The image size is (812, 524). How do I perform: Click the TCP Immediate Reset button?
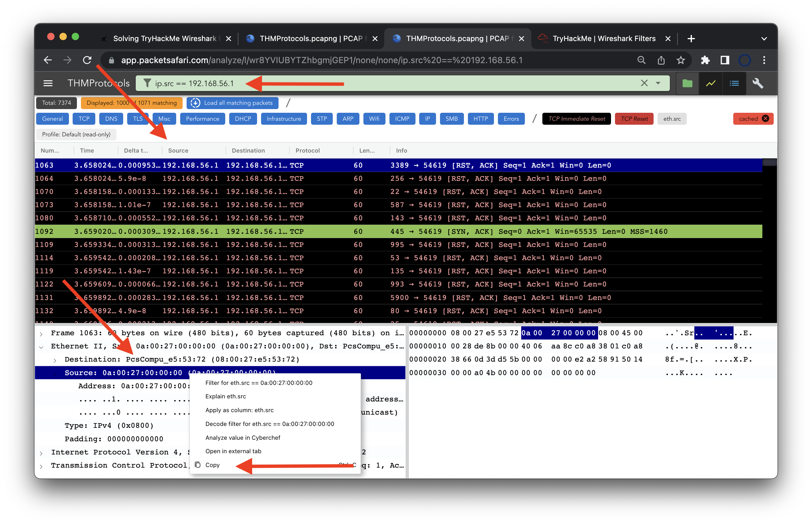click(x=576, y=119)
